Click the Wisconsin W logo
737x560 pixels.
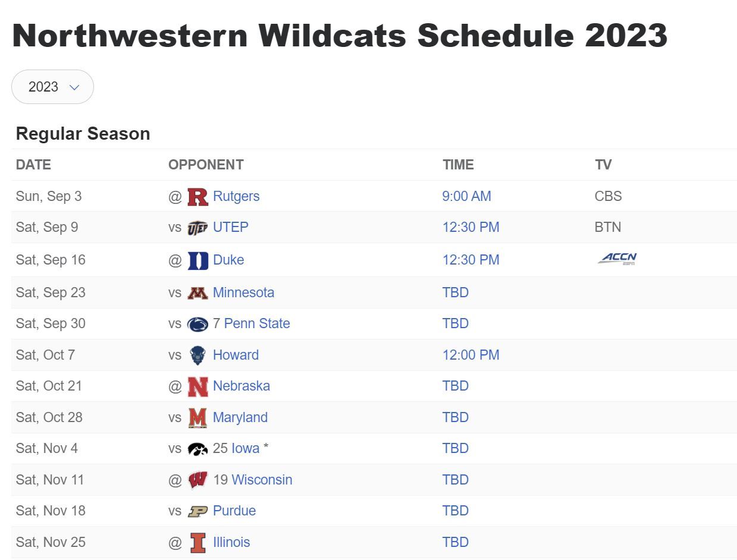197,480
